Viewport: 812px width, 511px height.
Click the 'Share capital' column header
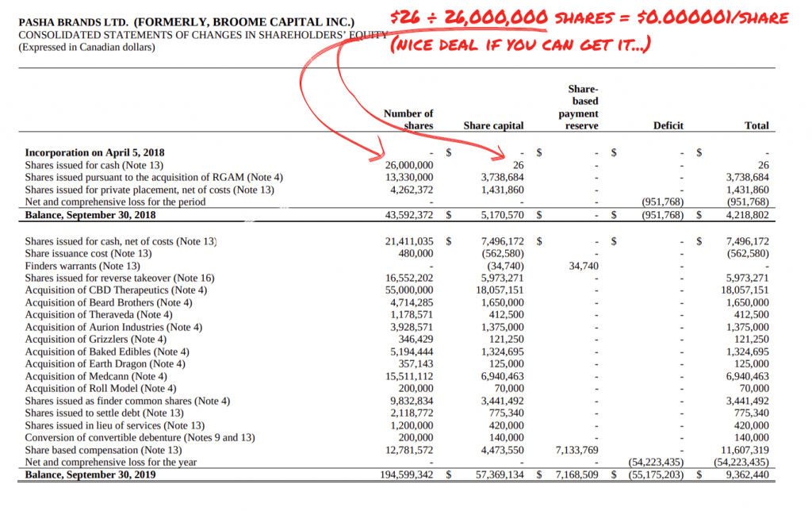coord(493,125)
